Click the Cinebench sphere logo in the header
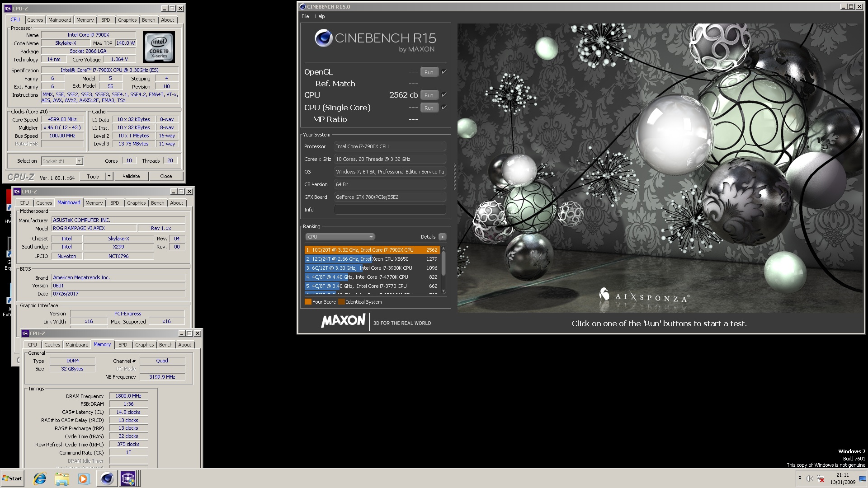 click(x=324, y=38)
